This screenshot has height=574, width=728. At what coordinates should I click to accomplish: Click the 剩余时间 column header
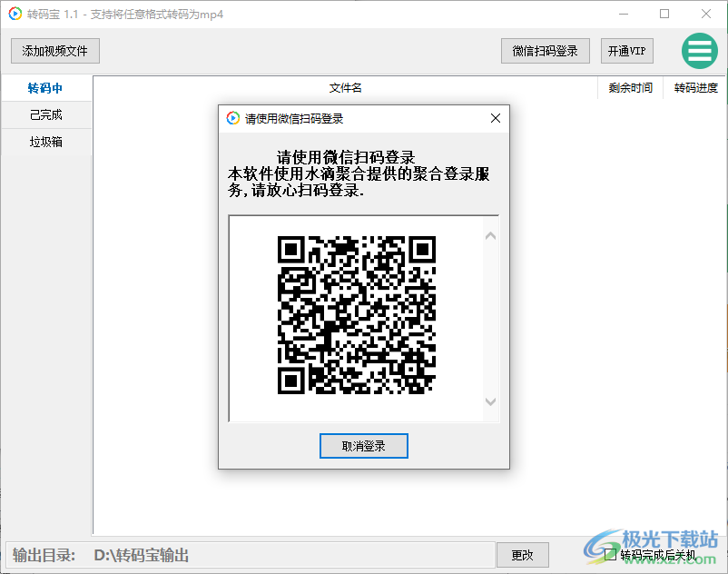click(631, 88)
